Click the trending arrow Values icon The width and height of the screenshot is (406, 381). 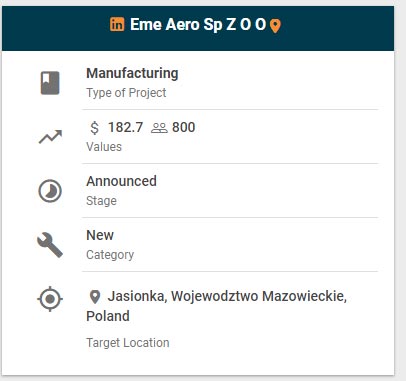[50, 137]
